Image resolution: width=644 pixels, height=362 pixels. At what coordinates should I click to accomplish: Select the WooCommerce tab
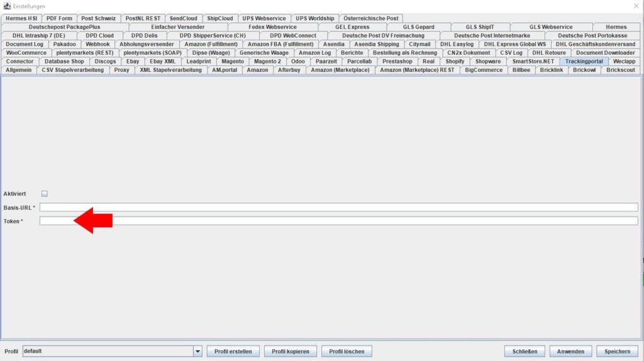pos(26,53)
